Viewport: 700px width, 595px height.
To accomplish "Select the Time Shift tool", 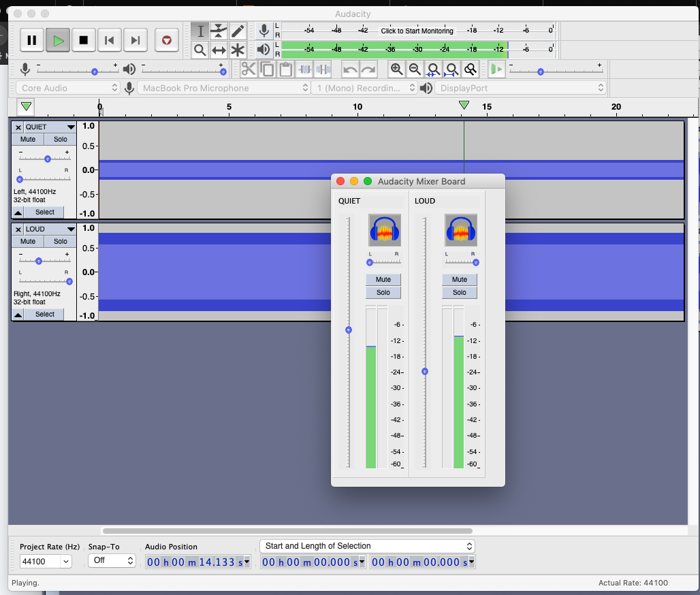I will click(x=219, y=50).
